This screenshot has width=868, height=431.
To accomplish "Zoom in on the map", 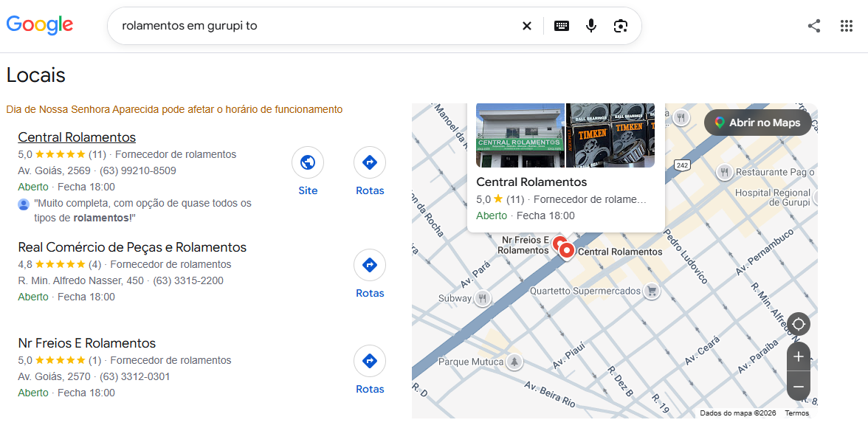I will pyautogui.click(x=799, y=357).
